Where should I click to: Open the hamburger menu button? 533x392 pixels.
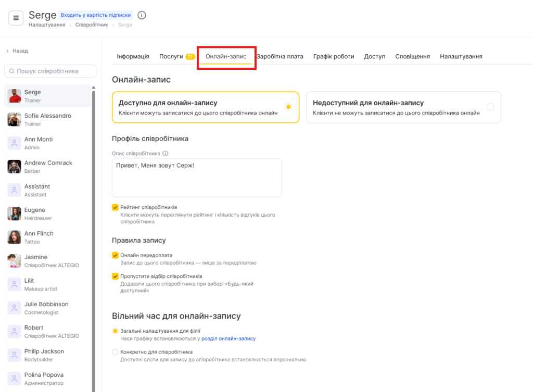(16, 18)
